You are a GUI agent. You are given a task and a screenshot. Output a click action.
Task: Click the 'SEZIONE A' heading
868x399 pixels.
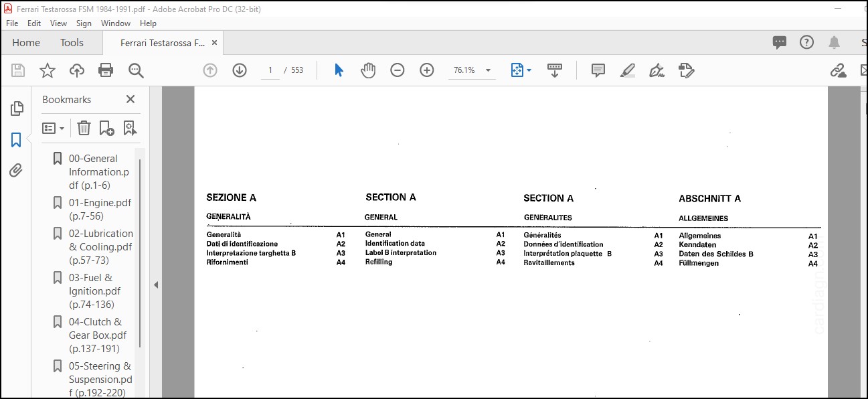pyautogui.click(x=231, y=197)
